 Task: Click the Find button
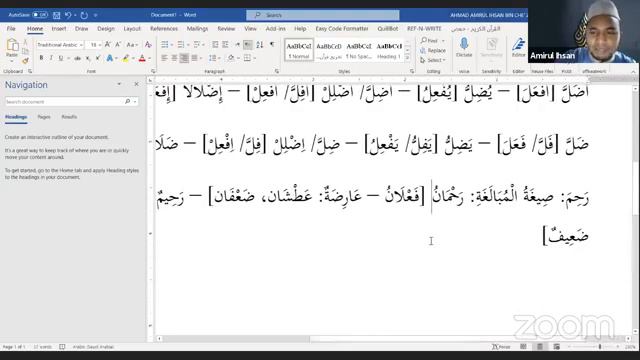(430, 40)
